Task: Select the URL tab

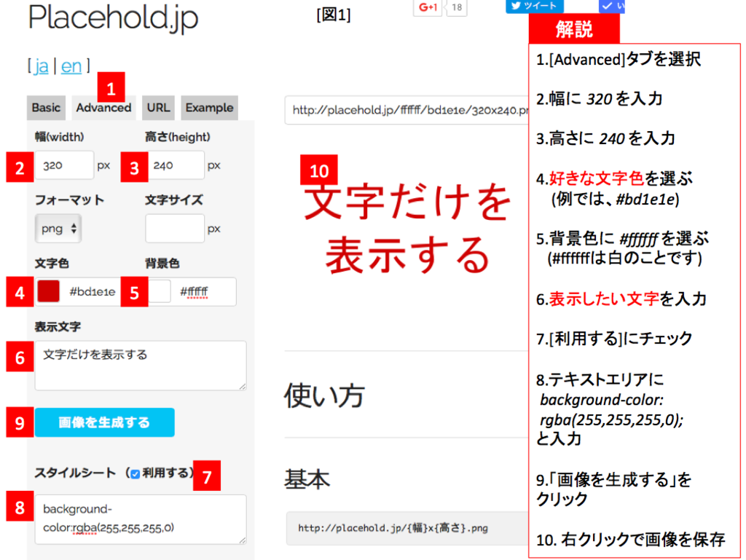Action: (x=158, y=108)
